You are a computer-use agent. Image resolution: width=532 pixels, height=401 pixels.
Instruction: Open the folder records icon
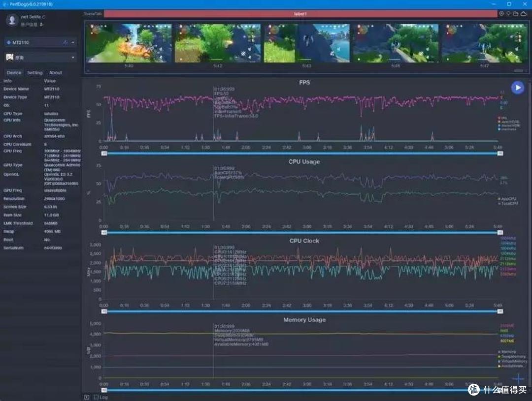(516, 14)
